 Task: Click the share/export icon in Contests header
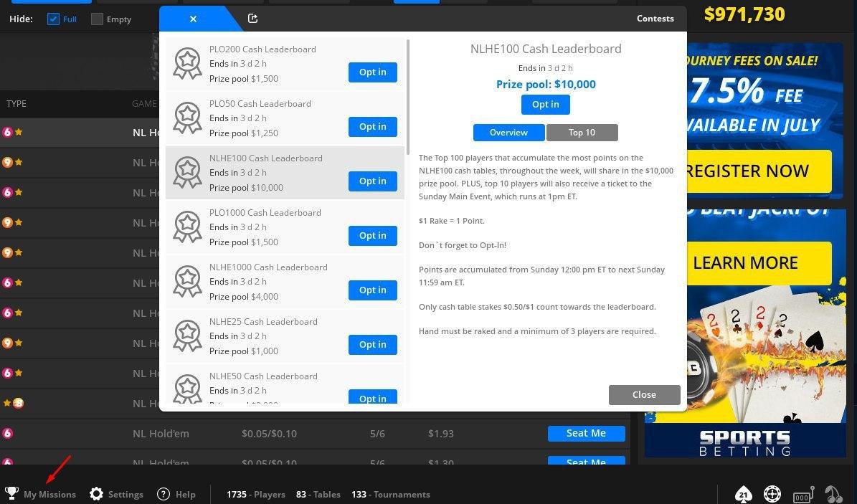click(252, 19)
